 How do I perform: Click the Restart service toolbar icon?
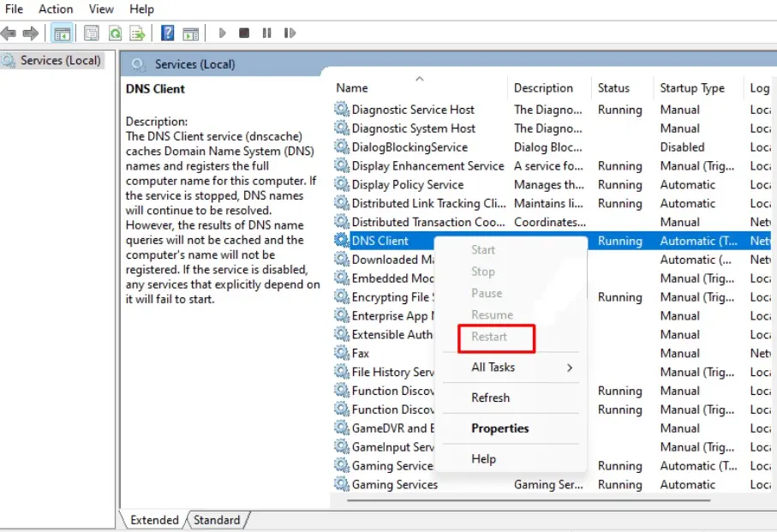pyautogui.click(x=290, y=33)
